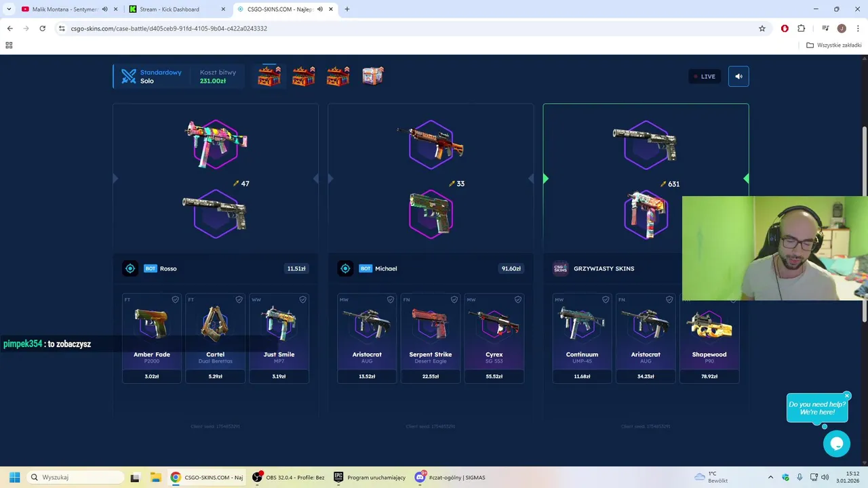868x488 pixels.
Task: Select the pink fourth case icon
Action: (x=373, y=76)
